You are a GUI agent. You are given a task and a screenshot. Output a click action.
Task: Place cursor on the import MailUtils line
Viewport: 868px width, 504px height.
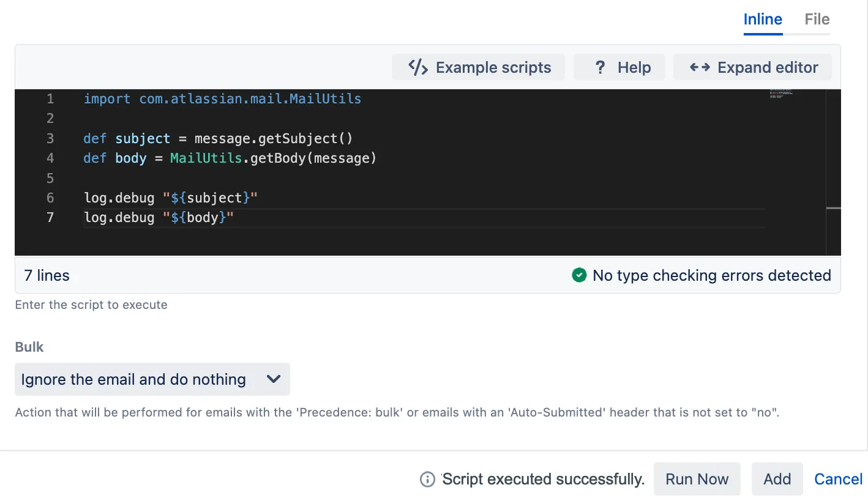click(222, 98)
